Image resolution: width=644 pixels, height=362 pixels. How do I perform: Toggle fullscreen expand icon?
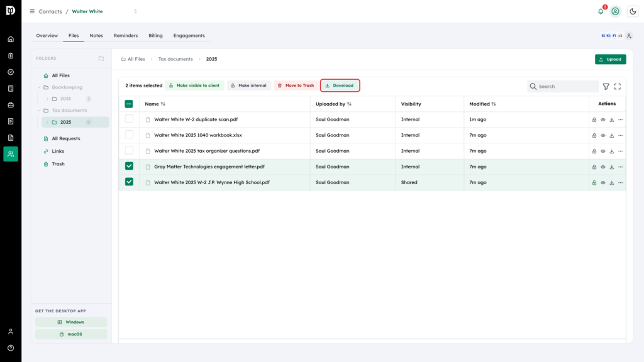(x=618, y=87)
